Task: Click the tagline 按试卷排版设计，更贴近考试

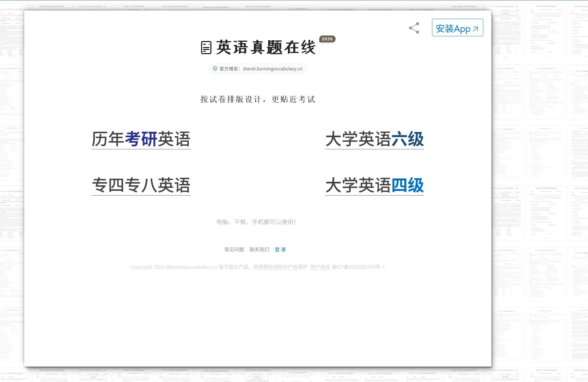Action: pyautogui.click(x=257, y=99)
